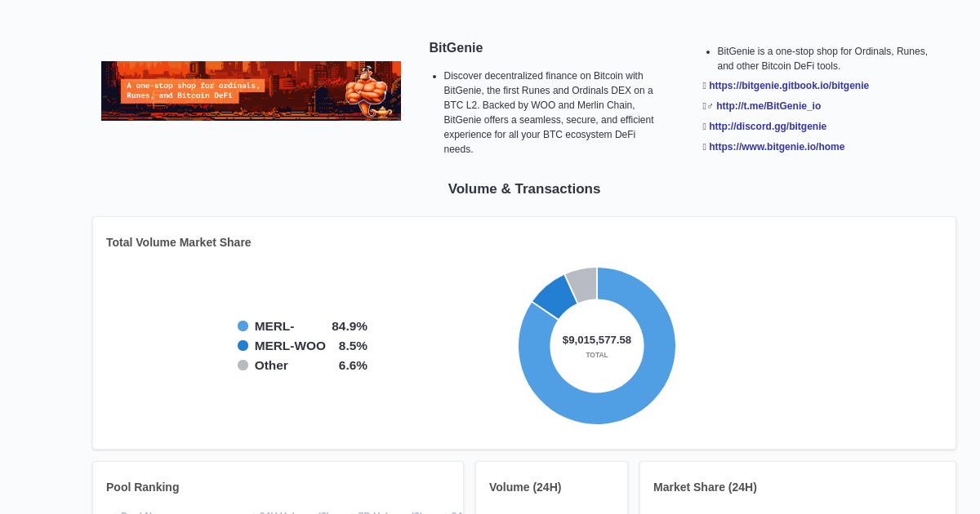Click the home icon before the bitgenie.io link

tap(704, 146)
